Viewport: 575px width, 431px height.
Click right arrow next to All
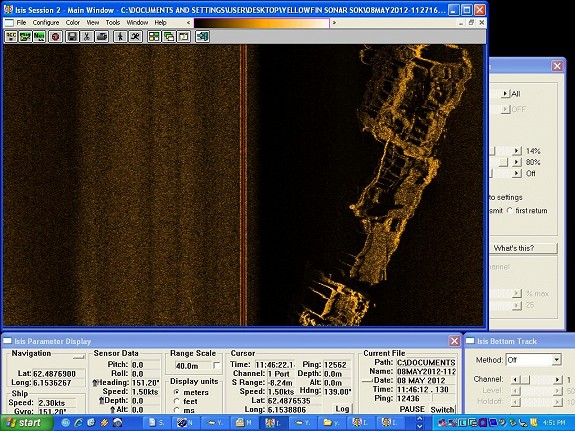click(506, 94)
